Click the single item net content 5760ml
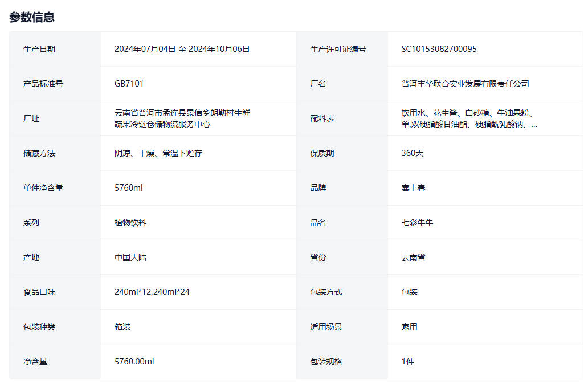Viewport: 588px width, 382px height. pos(128,188)
